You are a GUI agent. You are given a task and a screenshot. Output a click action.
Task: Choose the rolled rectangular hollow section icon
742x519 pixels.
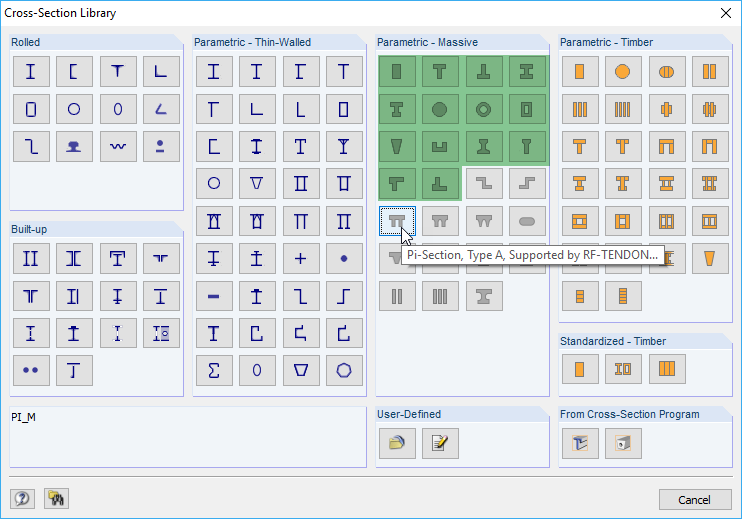coord(31,109)
